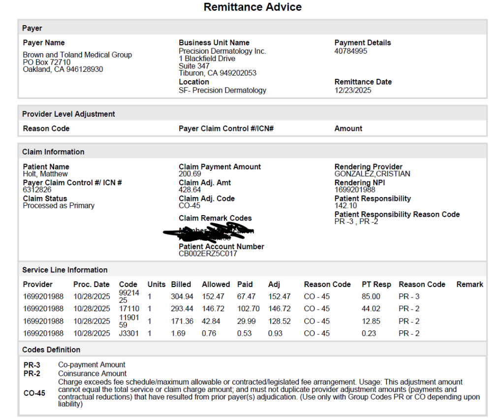Image resolution: width=504 pixels, height=420 pixels.
Task: Select claim payment amount 200.69
Action: point(190,174)
